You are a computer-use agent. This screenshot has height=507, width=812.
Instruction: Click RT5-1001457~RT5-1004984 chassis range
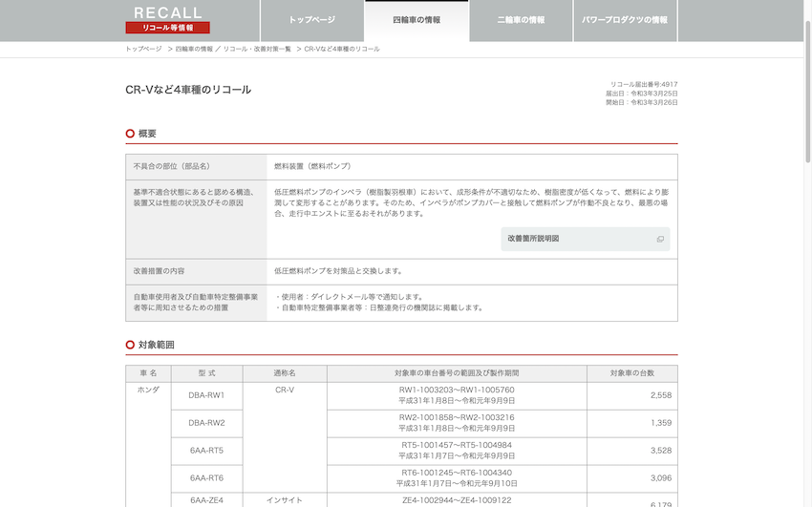[457, 445]
